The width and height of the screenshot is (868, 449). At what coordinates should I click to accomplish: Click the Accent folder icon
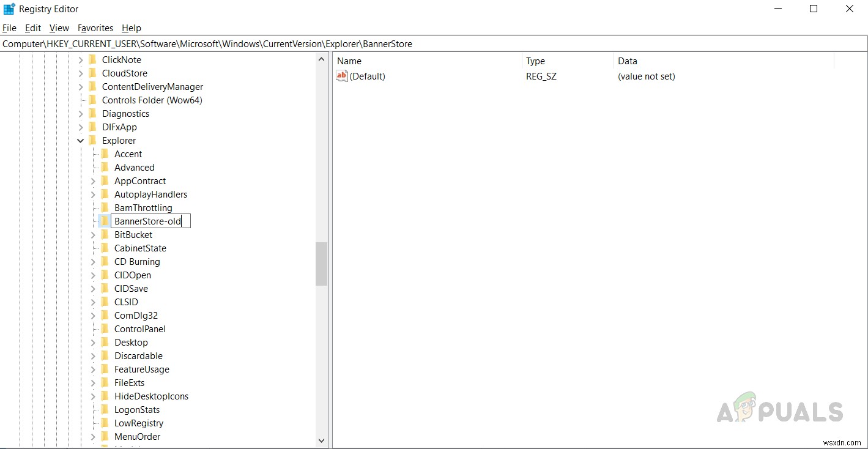105,154
